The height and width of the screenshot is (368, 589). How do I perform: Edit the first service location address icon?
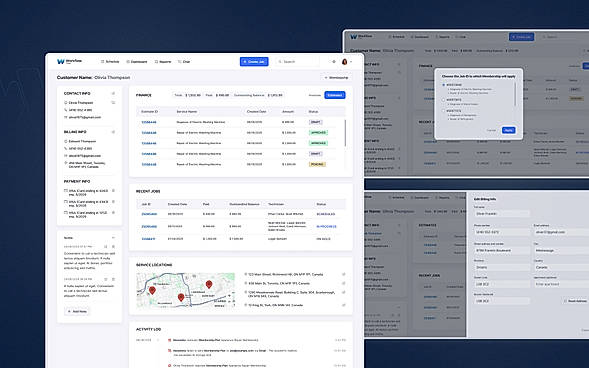tap(343, 274)
